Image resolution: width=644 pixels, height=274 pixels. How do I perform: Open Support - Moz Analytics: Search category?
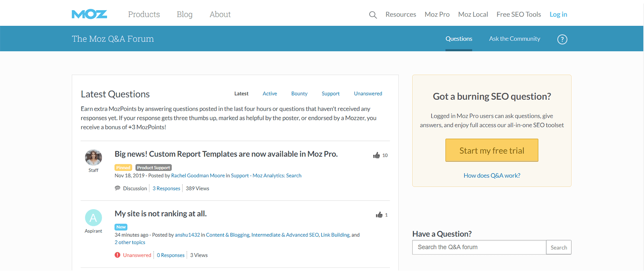(x=266, y=175)
